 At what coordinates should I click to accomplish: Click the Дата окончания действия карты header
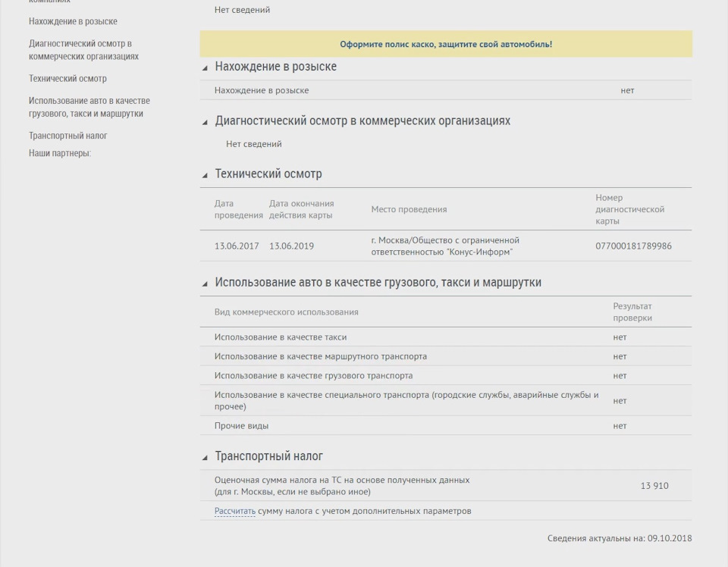[302, 209]
